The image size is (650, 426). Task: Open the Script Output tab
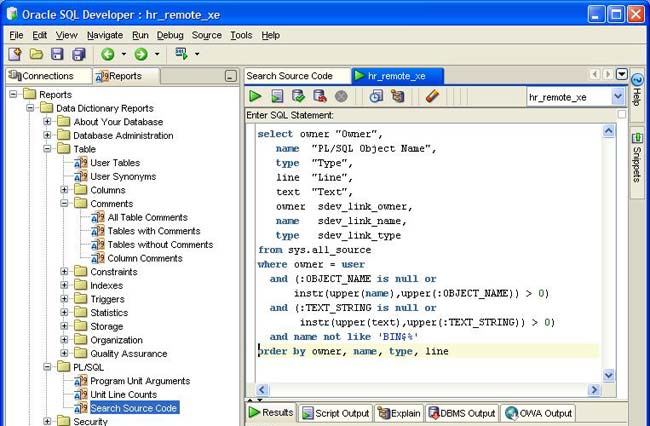point(336,413)
